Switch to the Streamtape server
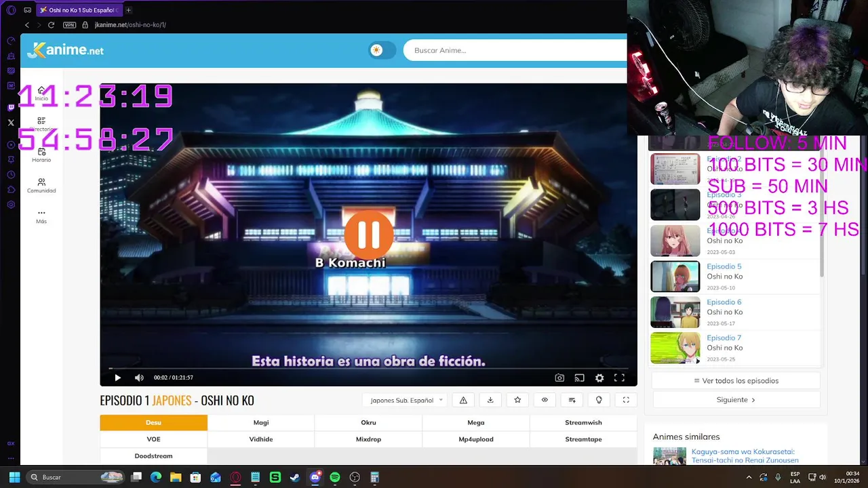 583,439
